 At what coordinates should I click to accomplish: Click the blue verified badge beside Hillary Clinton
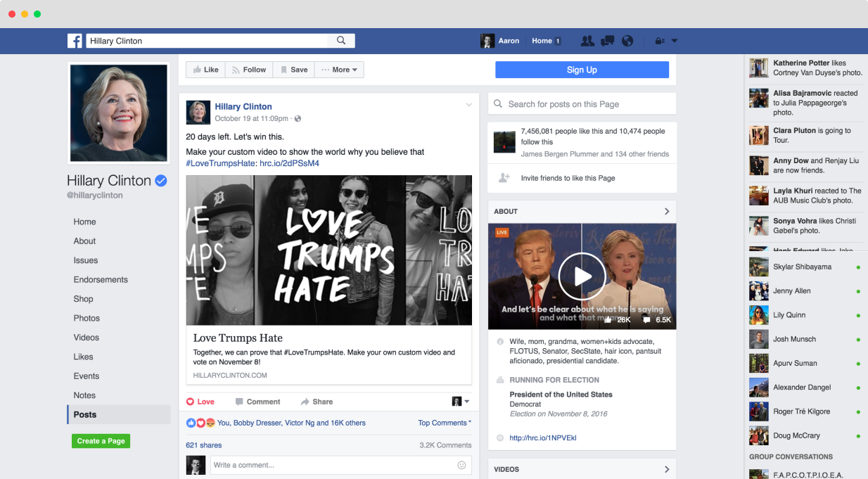(x=161, y=181)
